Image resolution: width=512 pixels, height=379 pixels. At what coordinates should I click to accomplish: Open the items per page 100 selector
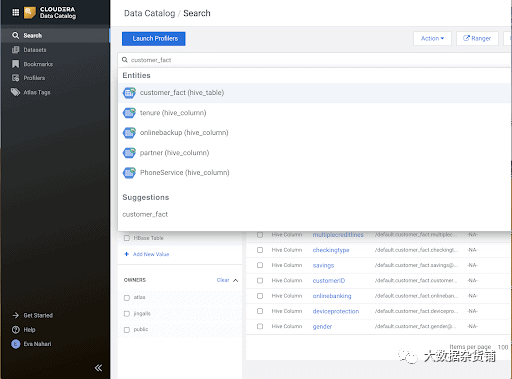tap(503, 347)
